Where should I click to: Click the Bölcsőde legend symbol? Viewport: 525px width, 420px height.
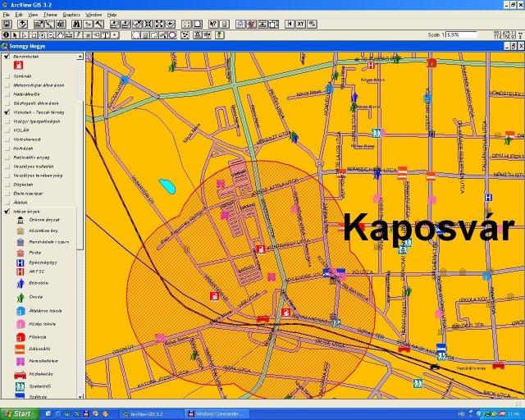tap(21, 282)
